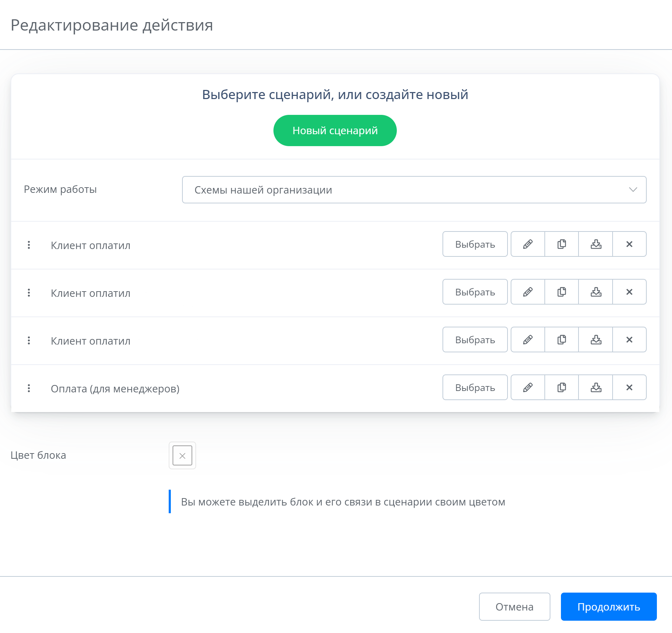Download the second "Клиент оплатил" scenario
The image size is (672, 633).
tap(596, 292)
